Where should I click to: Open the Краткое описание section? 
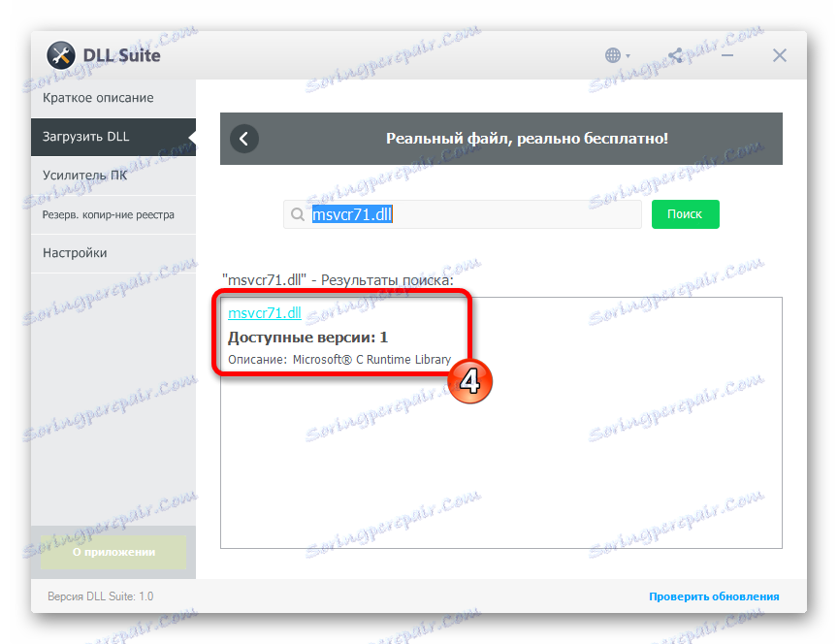(x=113, y=98)
